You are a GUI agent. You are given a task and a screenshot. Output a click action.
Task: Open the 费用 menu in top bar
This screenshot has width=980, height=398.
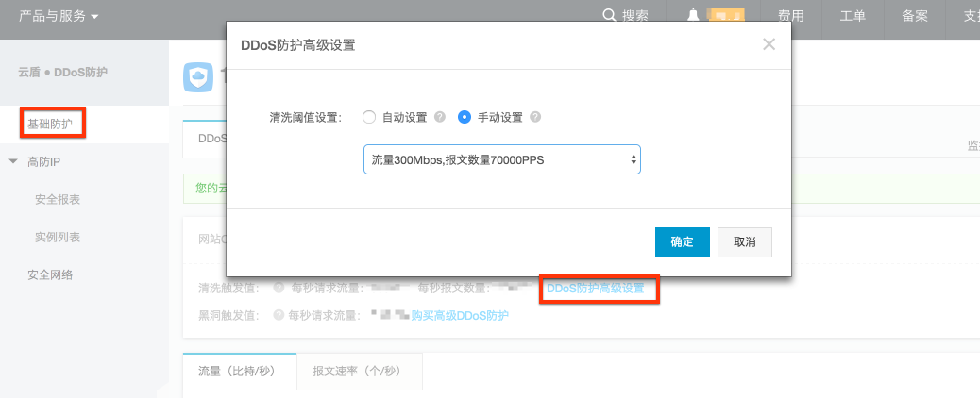[x=791, y=16]
